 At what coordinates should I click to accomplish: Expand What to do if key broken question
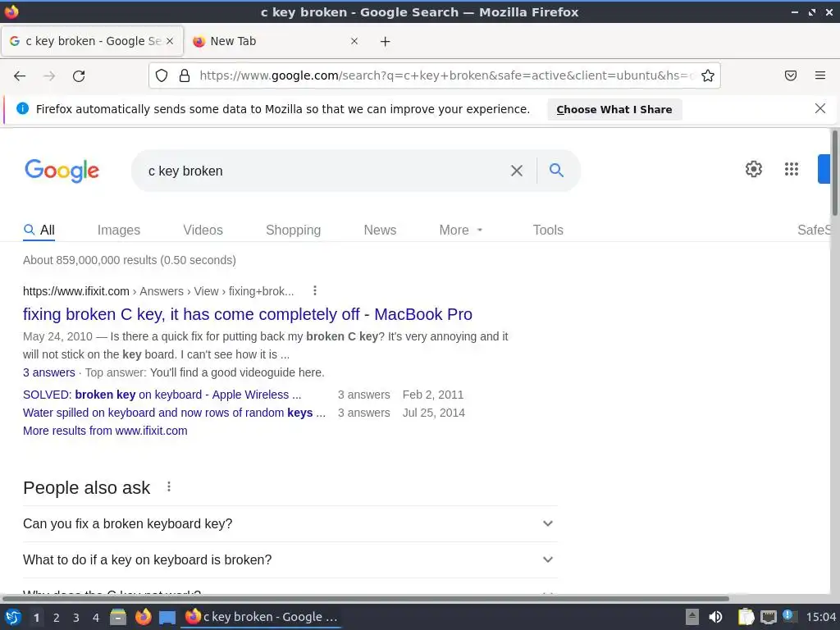(290, 559)
